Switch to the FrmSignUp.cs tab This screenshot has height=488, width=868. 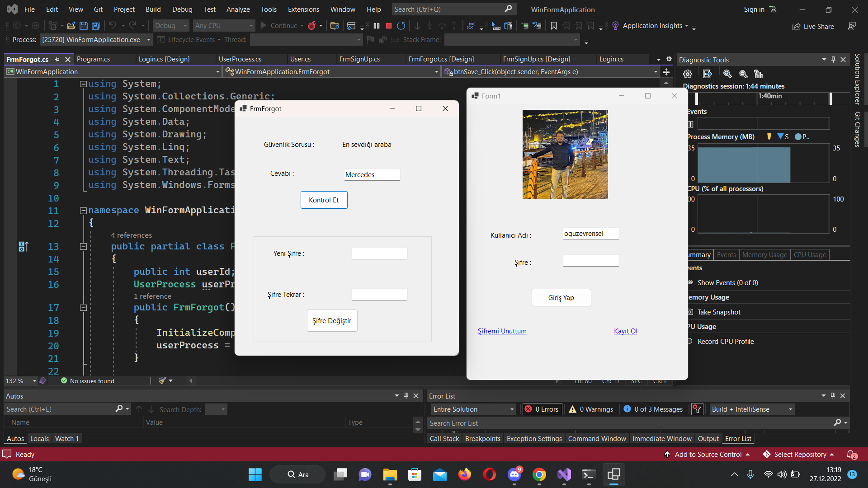360,59
